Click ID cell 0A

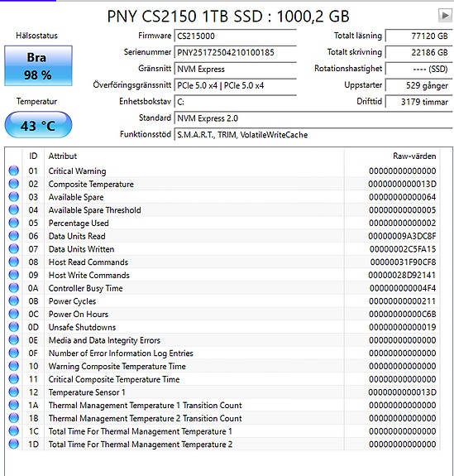tap(33, 288)
